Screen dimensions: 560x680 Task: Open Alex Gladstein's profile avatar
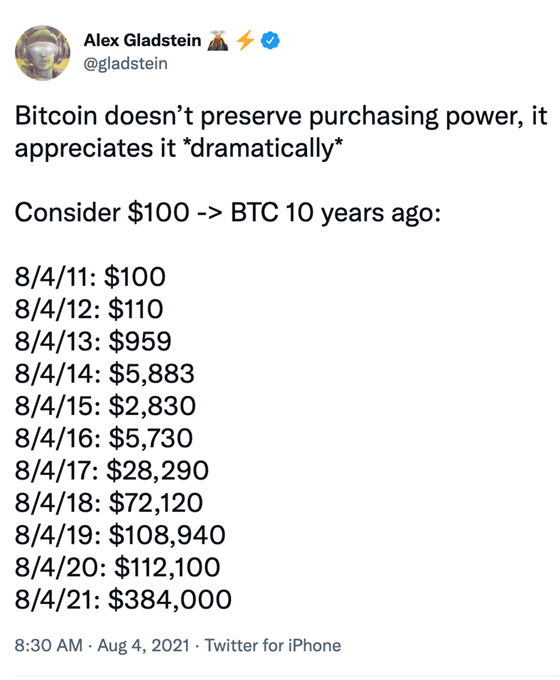[43, 53]
